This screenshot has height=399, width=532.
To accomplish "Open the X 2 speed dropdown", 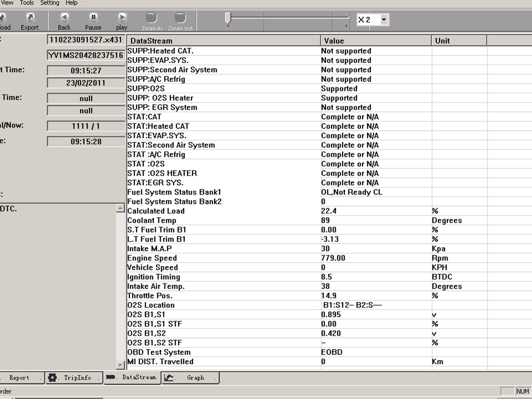I will (x=384, y=19).
